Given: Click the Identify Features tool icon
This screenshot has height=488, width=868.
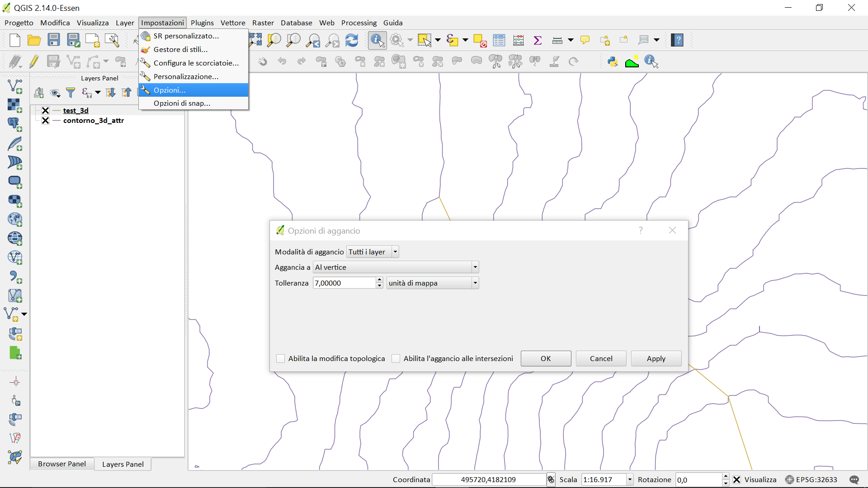Looking at the screenshot, I should [377, 40].
